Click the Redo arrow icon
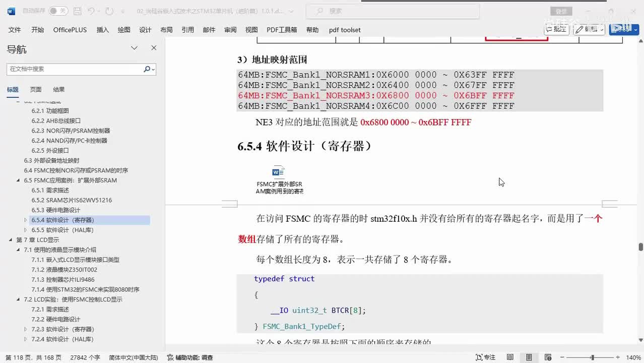 point(109,11)
